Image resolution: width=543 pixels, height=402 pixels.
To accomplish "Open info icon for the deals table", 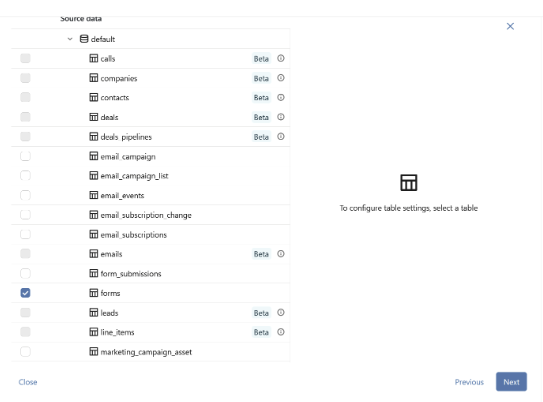I will 281,117.
